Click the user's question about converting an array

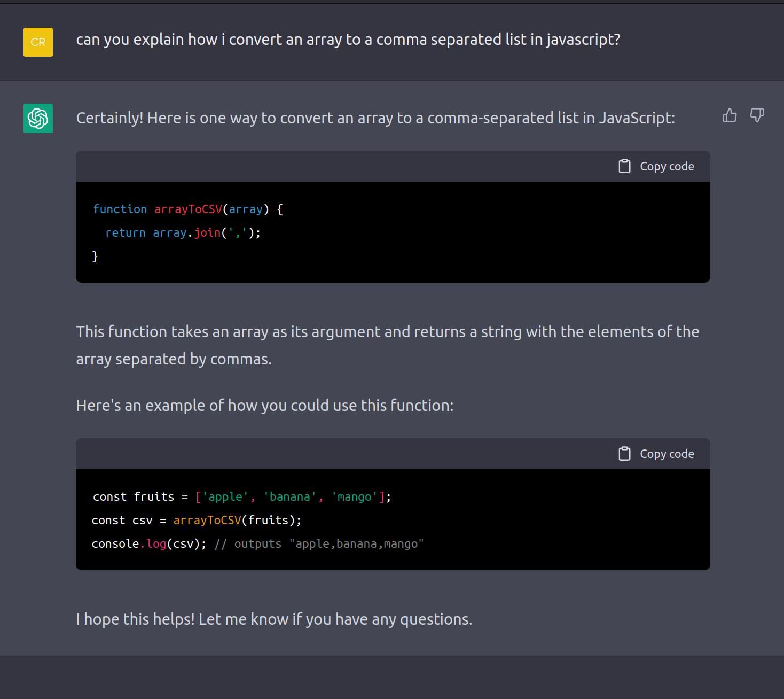(x=348, y=40)
